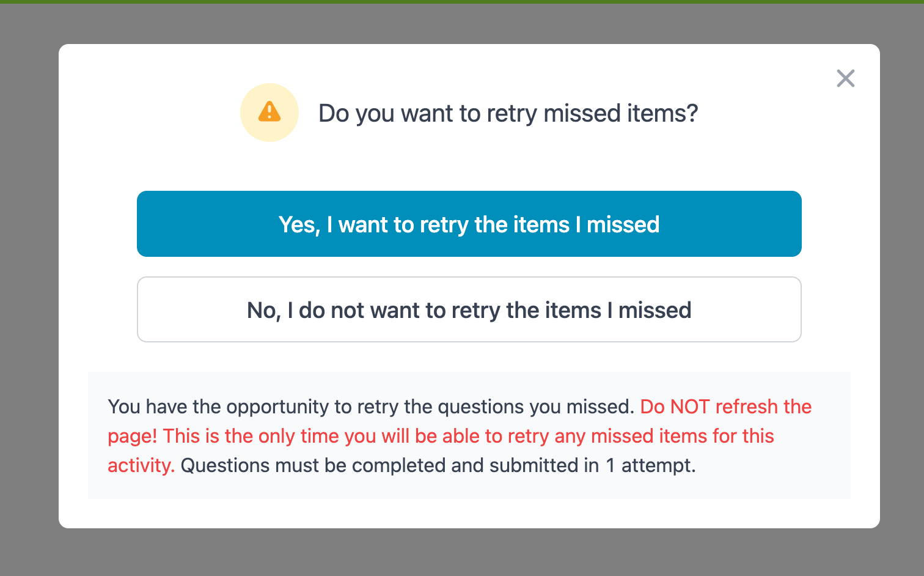Image resolution: width=924 pixels, height=576 pixels.
Task: Click the exclamation mark inside the alert icon
Action: 269,113
